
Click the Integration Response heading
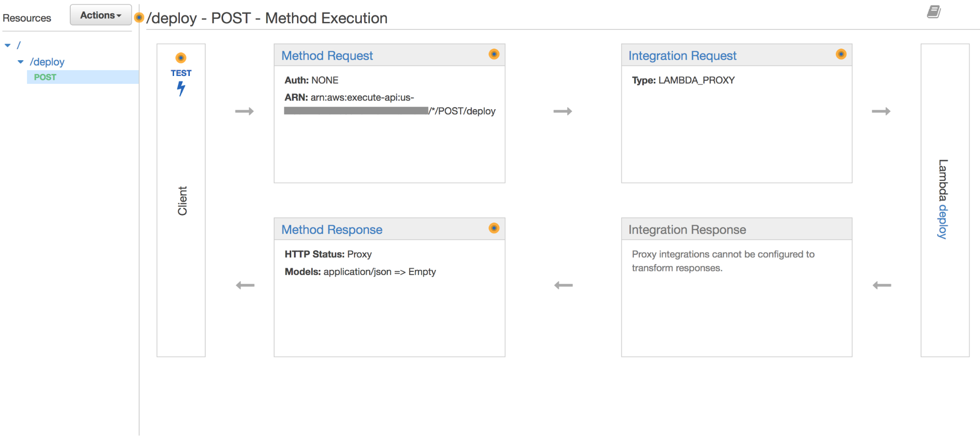point(687,230)
